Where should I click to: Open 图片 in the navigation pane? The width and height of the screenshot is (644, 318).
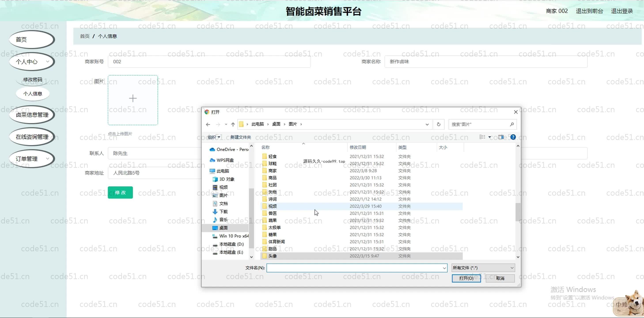pos(220,195)
